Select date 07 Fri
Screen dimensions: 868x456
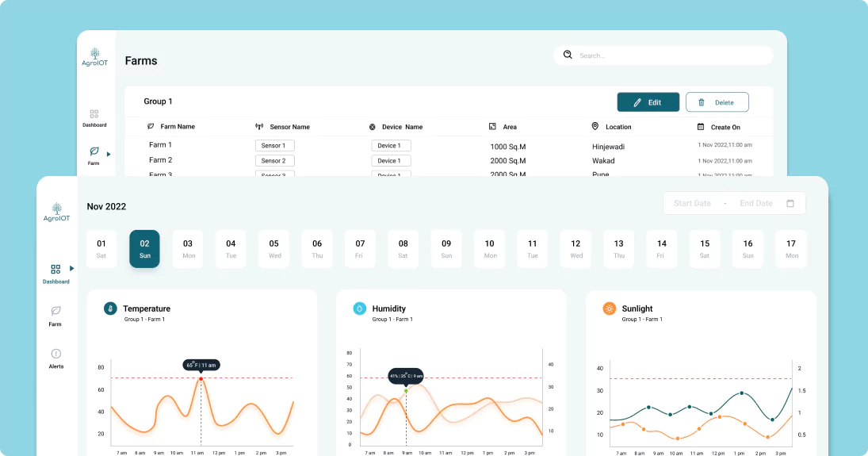(360, 249)
